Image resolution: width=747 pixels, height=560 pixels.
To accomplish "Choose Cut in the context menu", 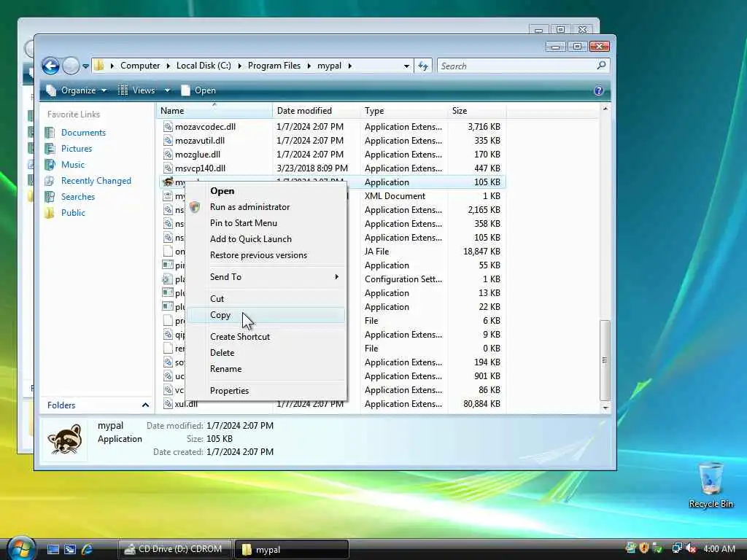I will 266,299.
